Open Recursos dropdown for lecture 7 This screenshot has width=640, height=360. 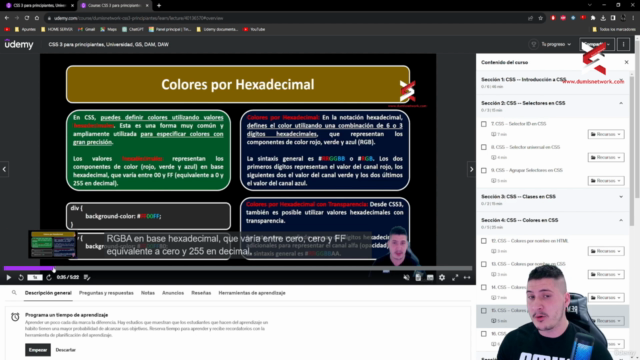point(606,134)
